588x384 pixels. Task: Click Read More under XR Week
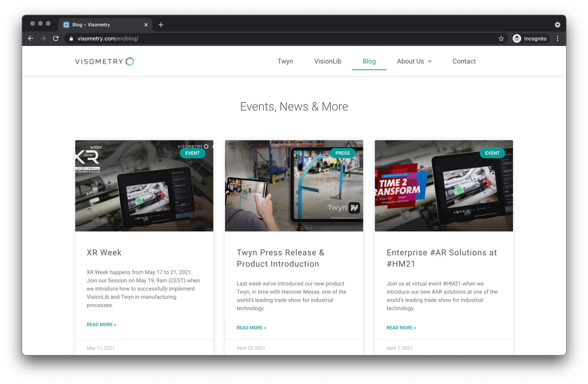pos(101,325)
